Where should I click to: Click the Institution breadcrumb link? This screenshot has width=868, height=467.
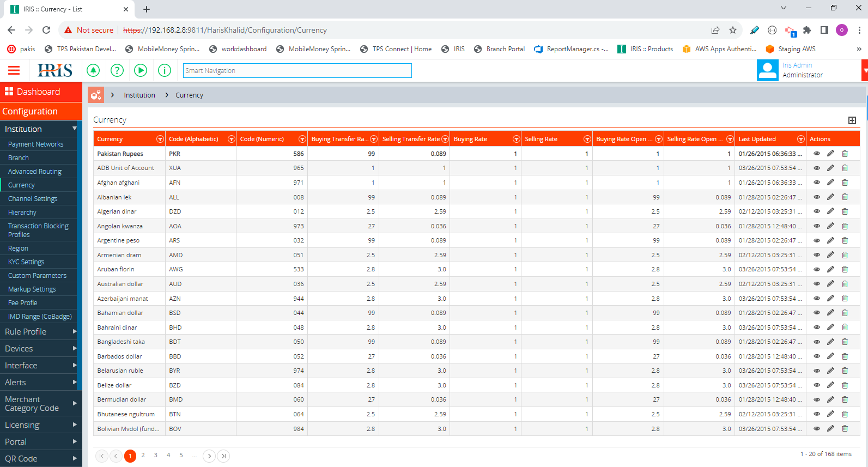[x=139, y=95]
